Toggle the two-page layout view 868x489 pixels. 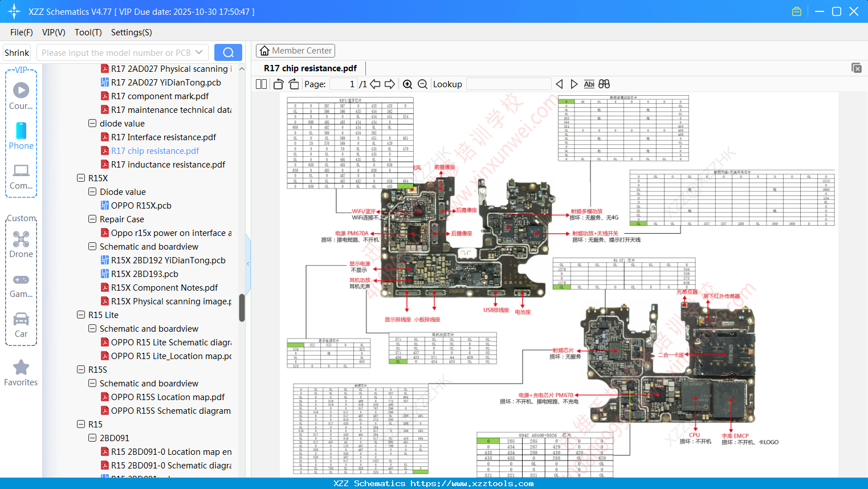coord(261,84)
